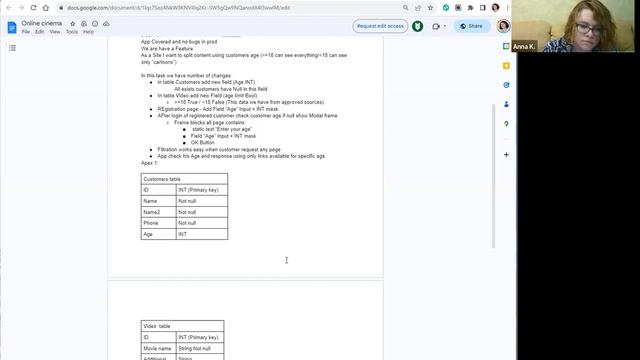Click the document vertical scrollbar

coord(493,176)
